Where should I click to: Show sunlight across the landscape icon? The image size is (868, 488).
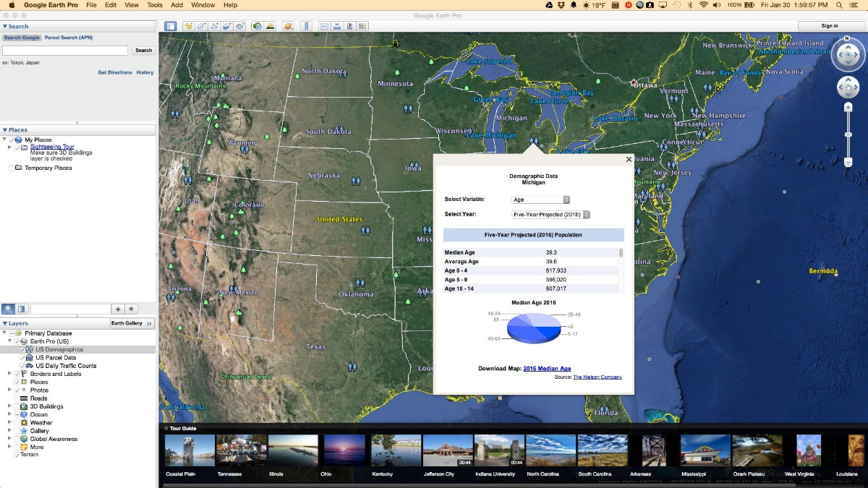271,26
